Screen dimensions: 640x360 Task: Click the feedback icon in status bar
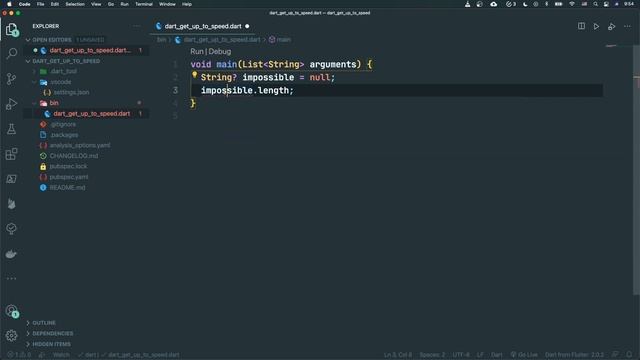(x=615, y=355)
